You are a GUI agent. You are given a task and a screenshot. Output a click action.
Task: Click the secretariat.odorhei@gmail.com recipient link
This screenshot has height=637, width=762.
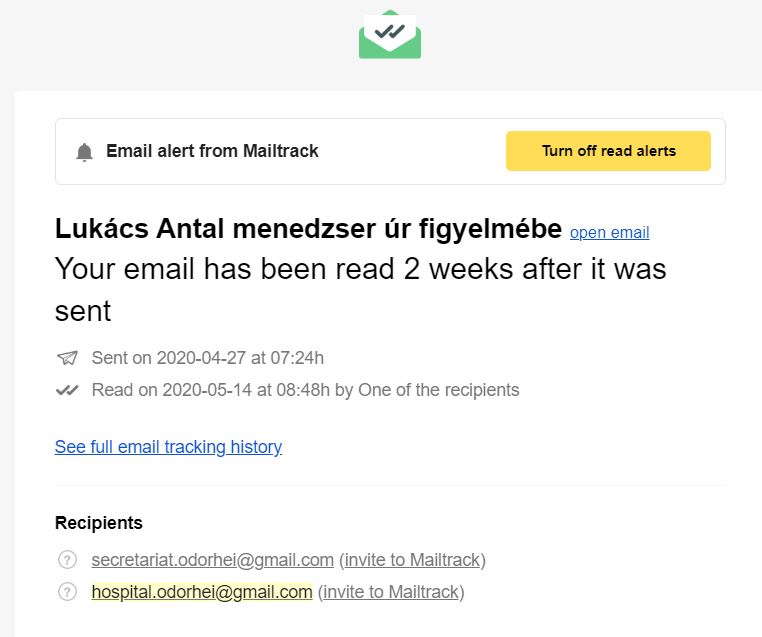pos(212,560)
